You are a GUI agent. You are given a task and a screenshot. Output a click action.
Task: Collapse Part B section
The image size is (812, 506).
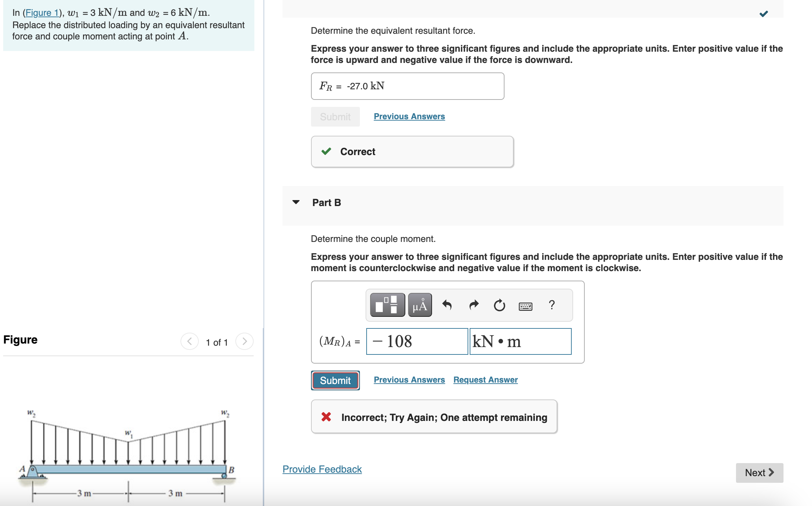[x=297, y=202]
